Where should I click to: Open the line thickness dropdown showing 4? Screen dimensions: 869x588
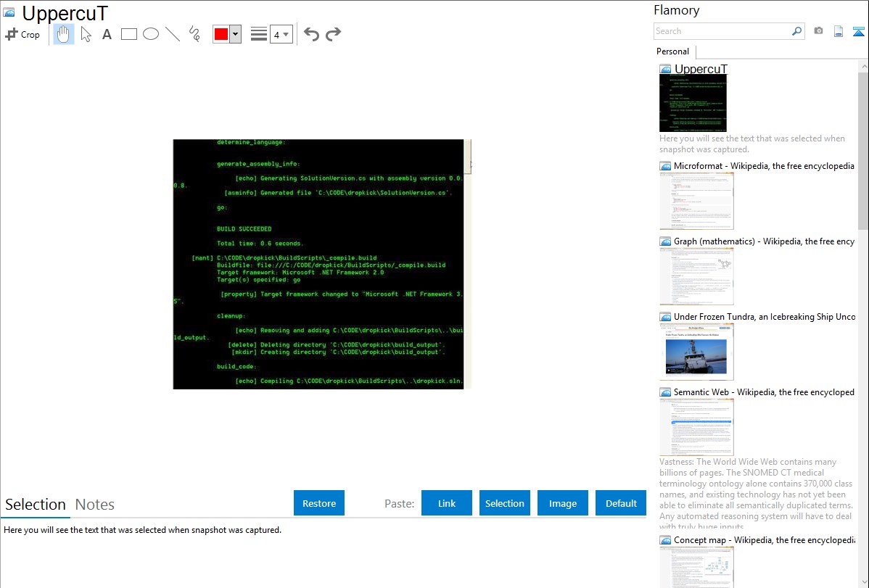(x=281, y=34)
